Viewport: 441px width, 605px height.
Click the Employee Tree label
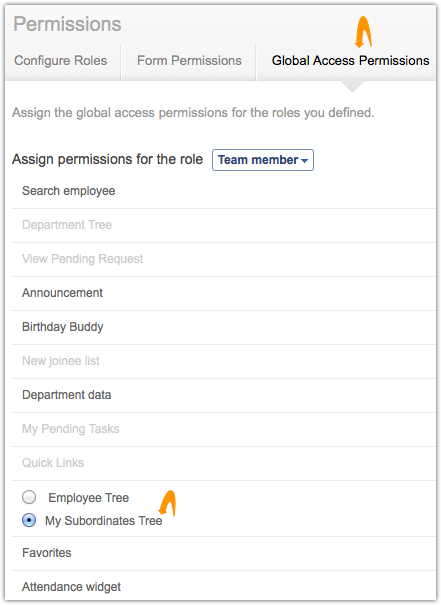(89, 498)
